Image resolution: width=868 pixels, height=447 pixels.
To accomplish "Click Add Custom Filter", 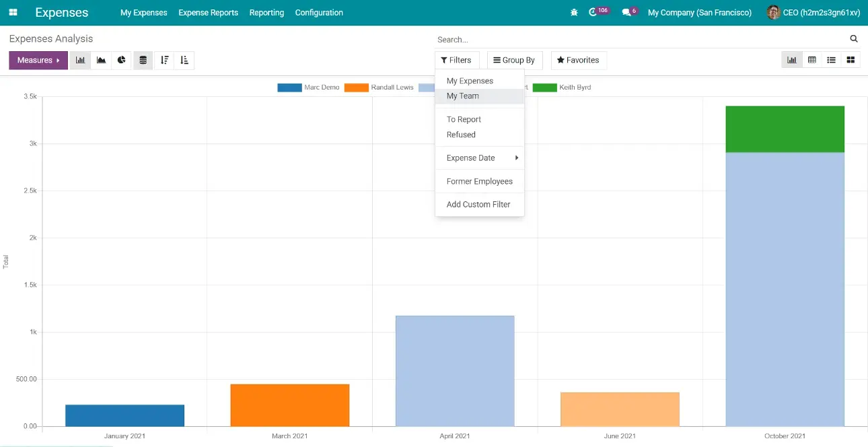I will tap(478, 205).
